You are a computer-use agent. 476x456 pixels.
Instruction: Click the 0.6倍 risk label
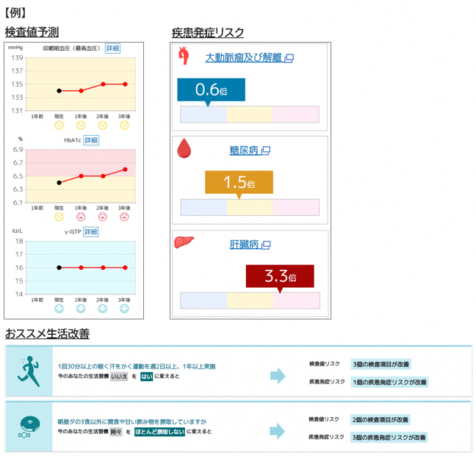tap(212, 90)
